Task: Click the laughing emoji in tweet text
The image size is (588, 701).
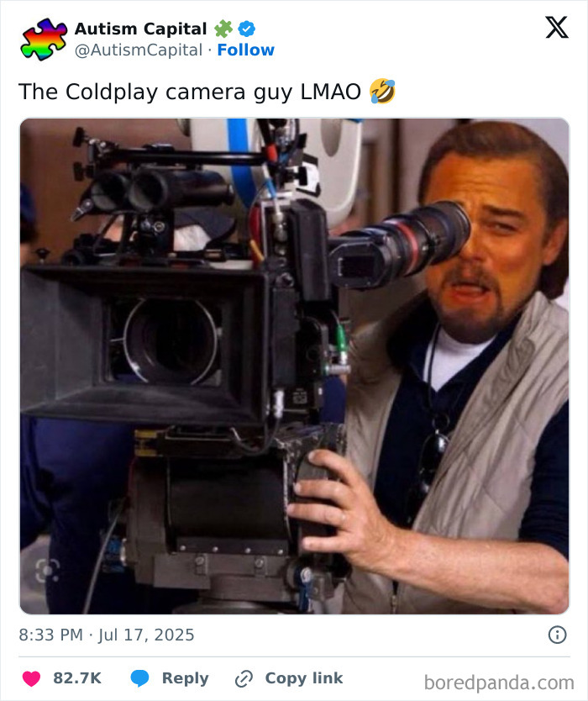Action: pyautogui.click(x=382, y=92)
